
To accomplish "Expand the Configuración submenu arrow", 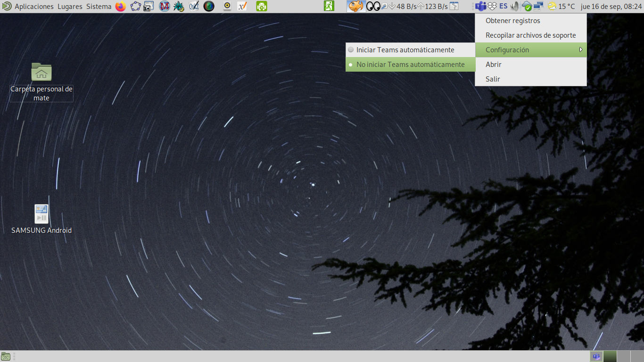I will pos(581,50).
